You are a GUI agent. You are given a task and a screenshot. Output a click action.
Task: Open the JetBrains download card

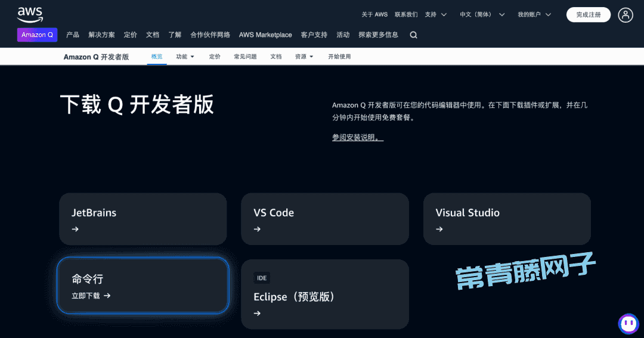click(x=143, y=219)
